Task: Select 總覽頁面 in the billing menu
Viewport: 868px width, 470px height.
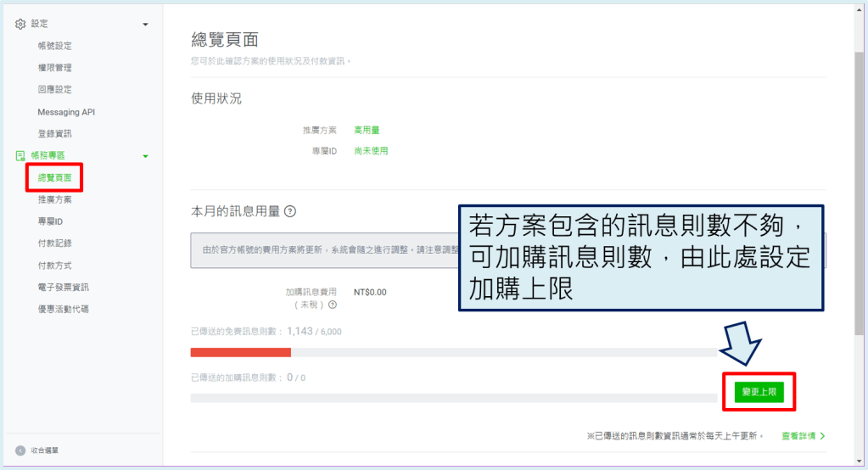Action: (x=54, y=178)
